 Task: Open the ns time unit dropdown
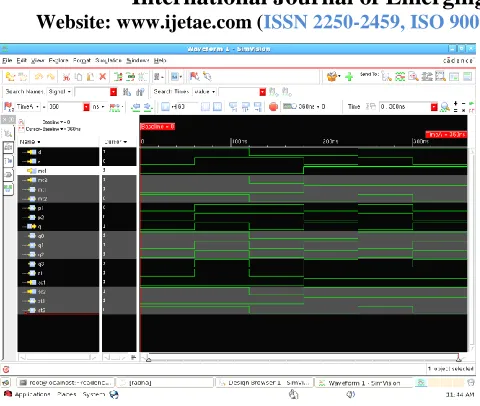click(98, 107)
